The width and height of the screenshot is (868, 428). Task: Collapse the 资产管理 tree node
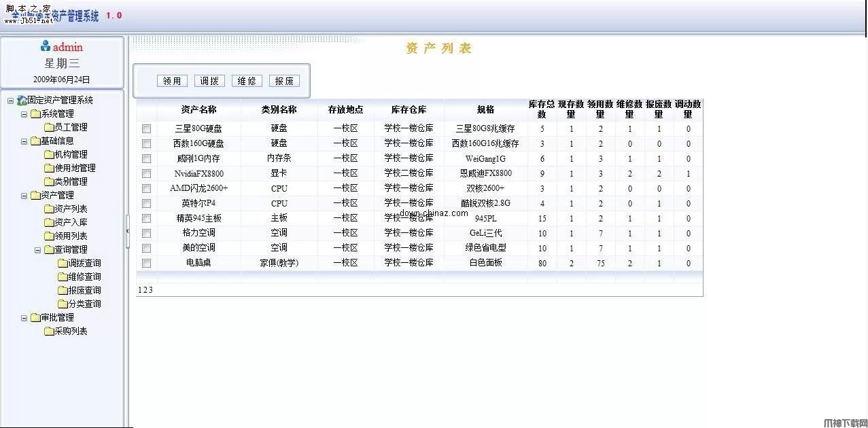pos(24,196)
